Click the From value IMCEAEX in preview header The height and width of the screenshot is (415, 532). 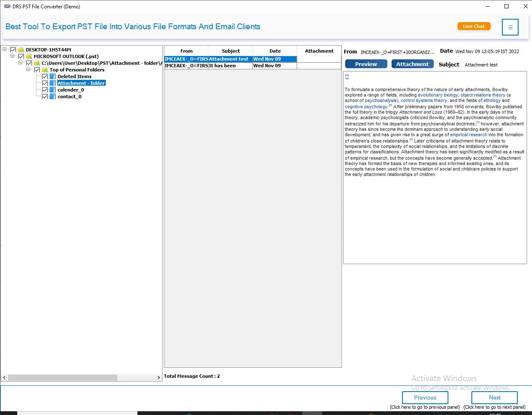397,52
